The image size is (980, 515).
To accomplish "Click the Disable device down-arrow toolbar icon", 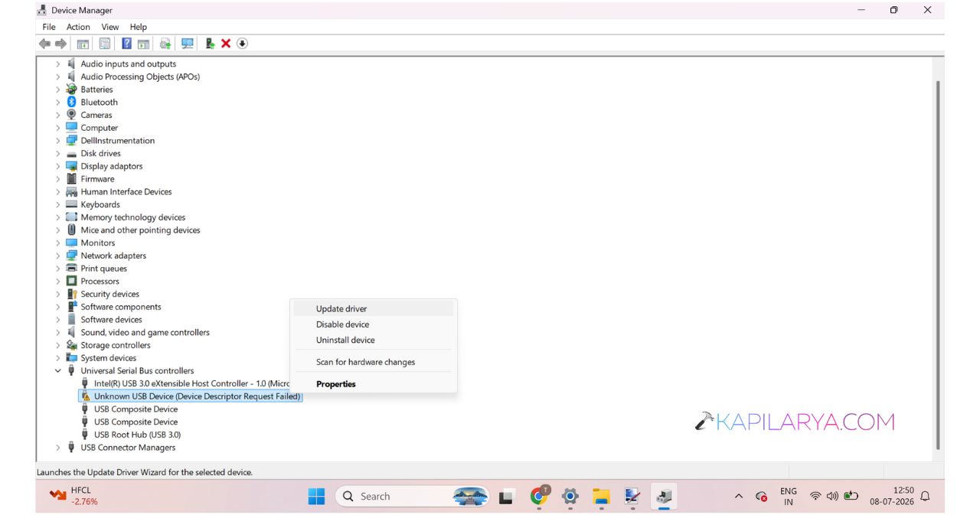I will point(242,44).
